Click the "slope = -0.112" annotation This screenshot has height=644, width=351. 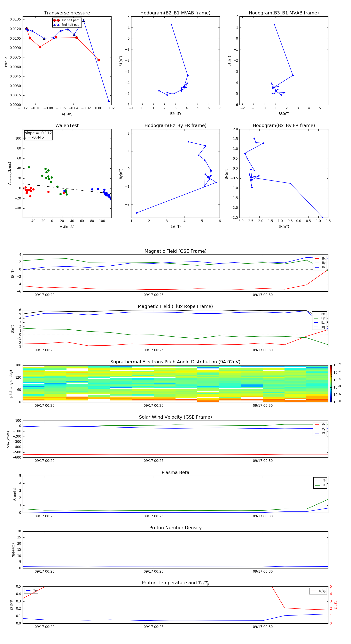coord(38,133)
